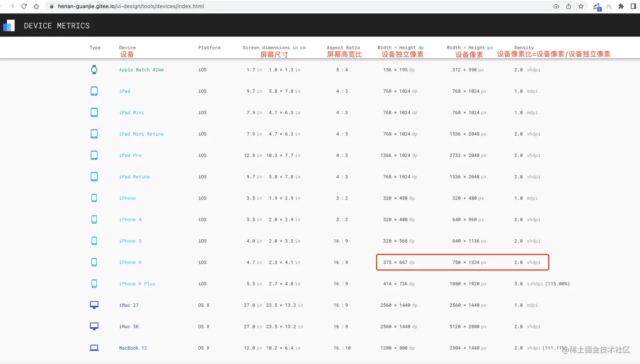
Task: Click the extension icon with the blue badge
Action: tap(597, 7)
